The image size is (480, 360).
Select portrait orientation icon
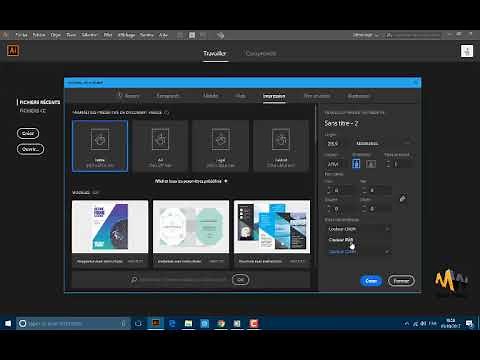[356, 164]
